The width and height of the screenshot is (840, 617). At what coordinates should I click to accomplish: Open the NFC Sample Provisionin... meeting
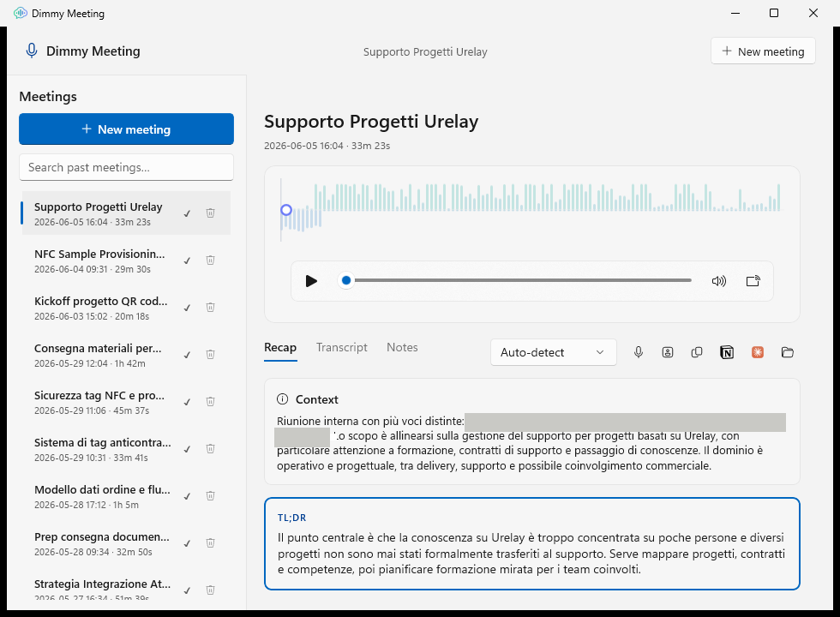tap(127, 261)
